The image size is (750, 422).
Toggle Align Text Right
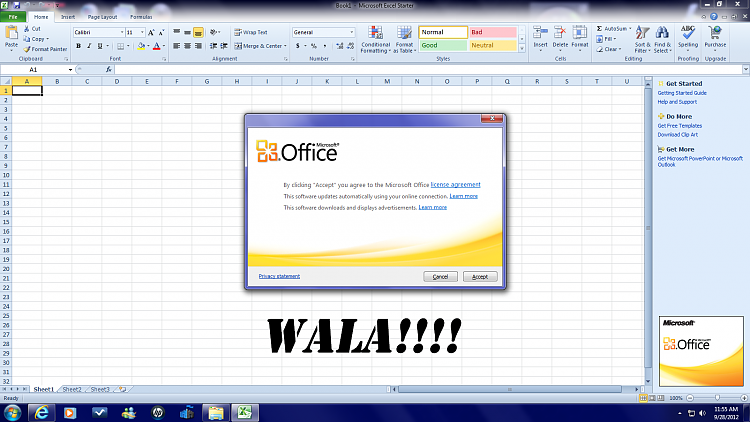click(x=198, y=46)
